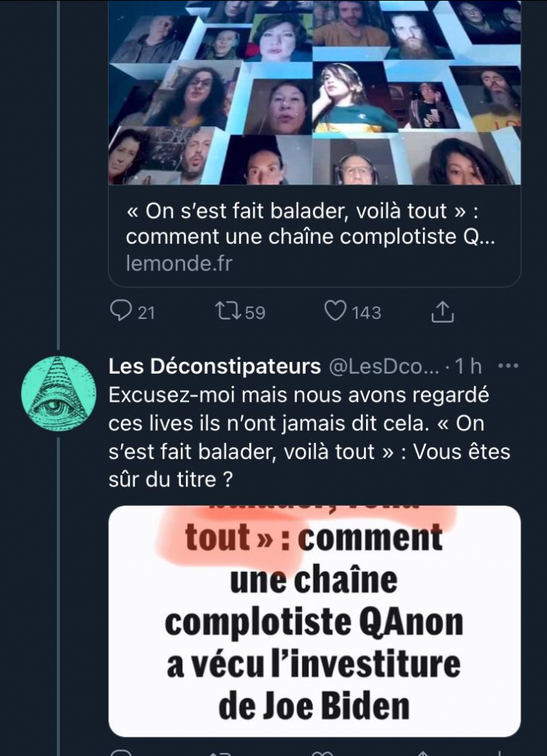Reply to the Le Monde article tweet
Image resolution: width=547 pixels, height=756 pixels.
point(120,312)
